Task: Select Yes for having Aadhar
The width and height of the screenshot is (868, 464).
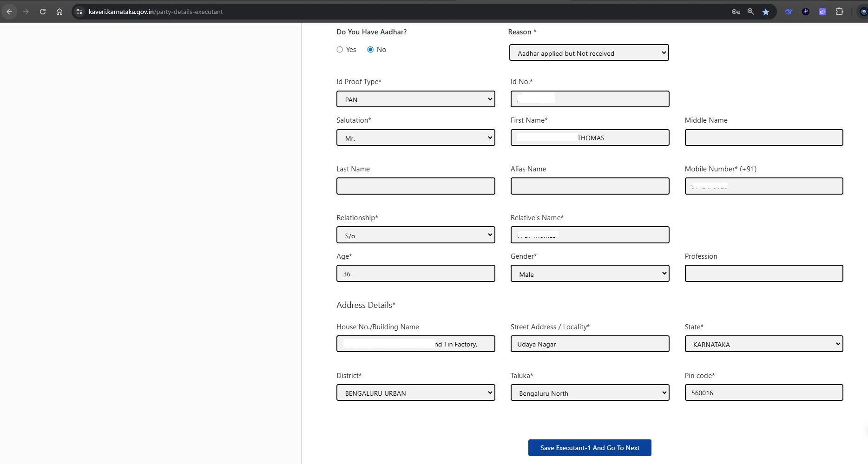Action: pyautogui.click(x=340, y=50)
